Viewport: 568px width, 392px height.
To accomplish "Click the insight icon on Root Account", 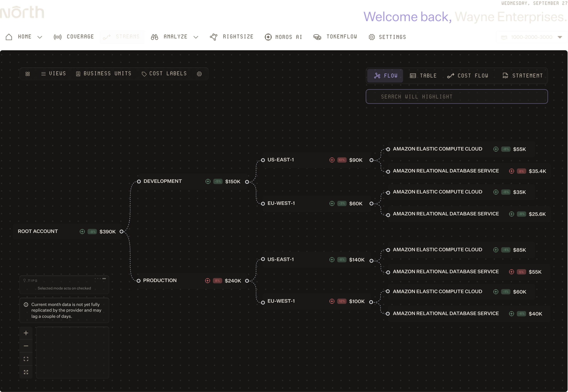I will point(82,232).
